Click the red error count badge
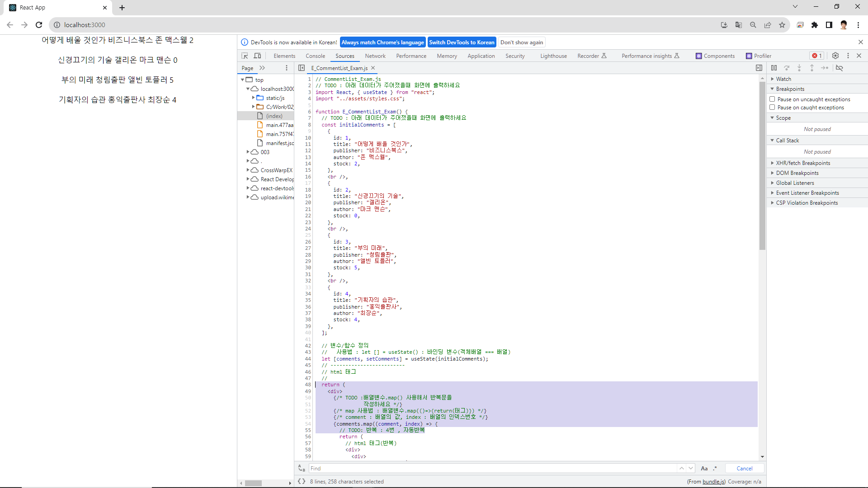 (817, 56)
